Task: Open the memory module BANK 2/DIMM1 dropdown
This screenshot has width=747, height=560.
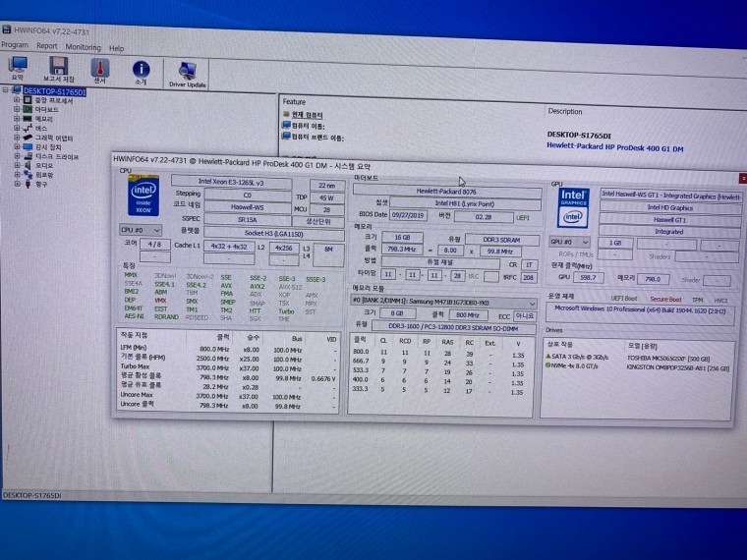Action: (x=443, y=302)
